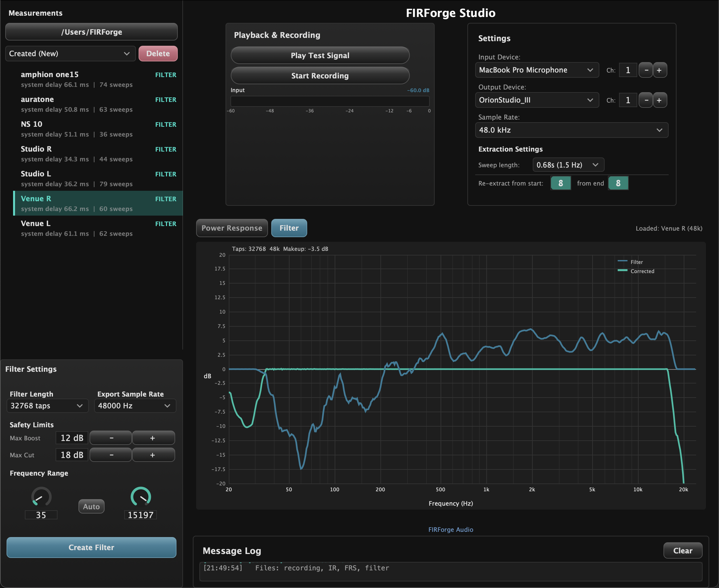Increment the input device channel number
The height and width of the screenshot is (588, 719).
660,70
